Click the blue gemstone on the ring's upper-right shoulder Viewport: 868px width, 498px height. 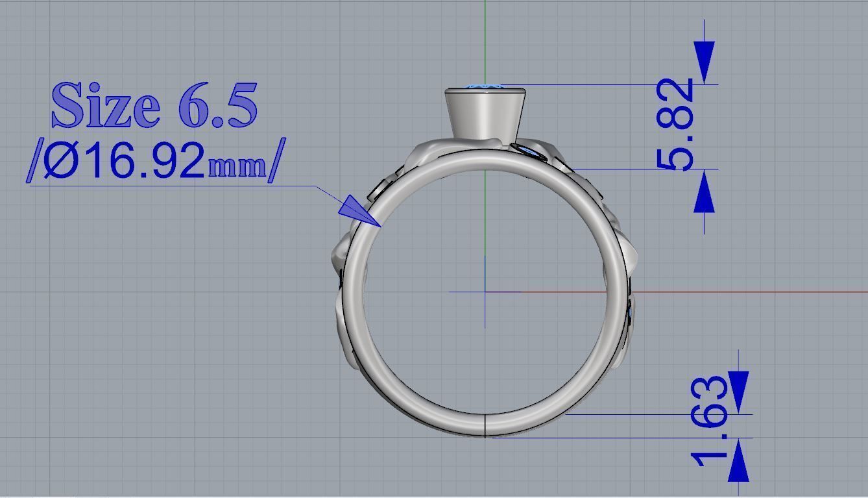(x=528, y=152)
